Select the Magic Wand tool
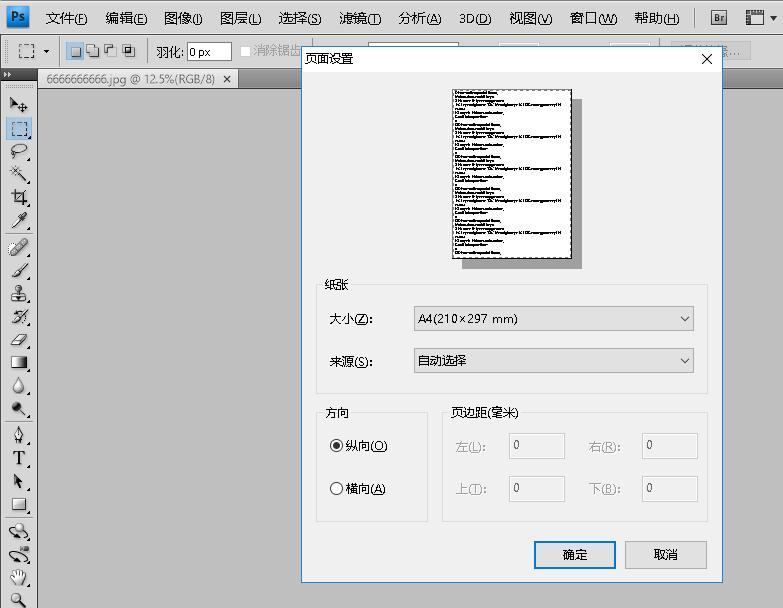Image resolution: width=783 pixels, height=608 pixels. 19,174
